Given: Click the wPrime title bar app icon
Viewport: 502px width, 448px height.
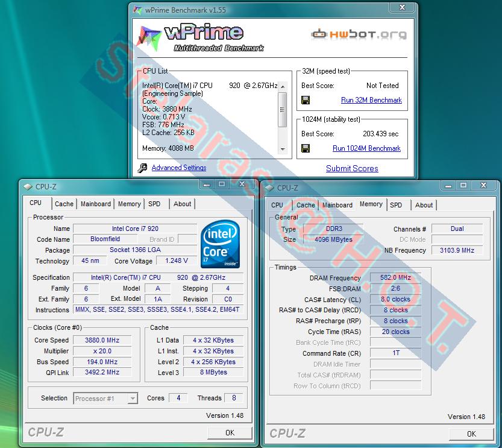Looking at the screenshot, I should 137,10.
